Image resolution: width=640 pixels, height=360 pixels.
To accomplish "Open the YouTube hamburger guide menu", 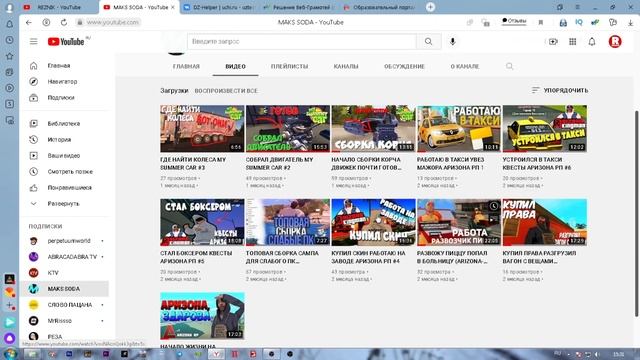I will 33,42.
